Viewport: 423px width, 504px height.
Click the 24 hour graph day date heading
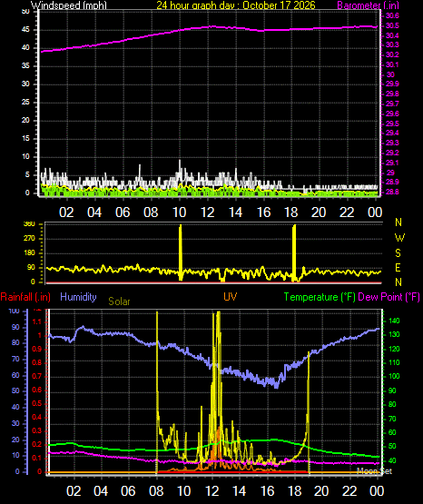click(x=236, y=5)
